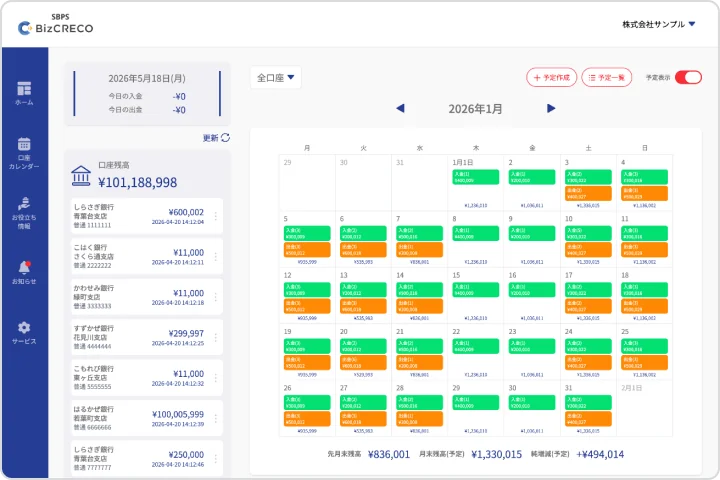This screenshot has height=480, width=720.
Task: Click the ＋予定作成 button
Action: pos(551,78)
